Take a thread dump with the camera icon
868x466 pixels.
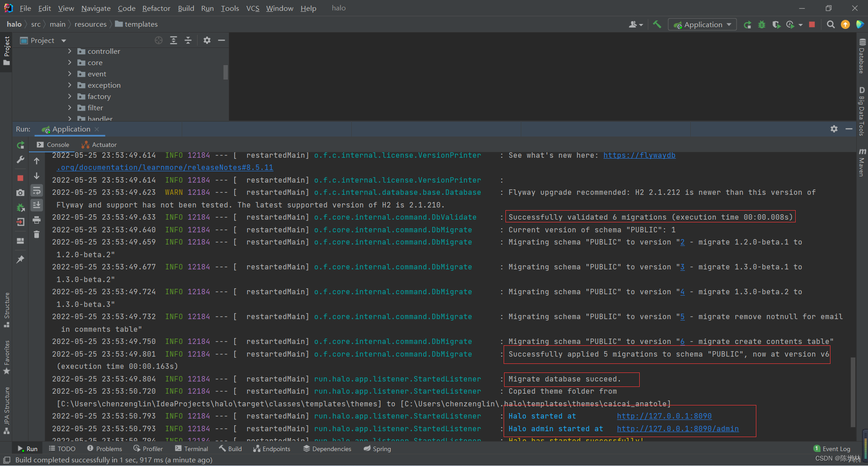[x=20, y=193]
